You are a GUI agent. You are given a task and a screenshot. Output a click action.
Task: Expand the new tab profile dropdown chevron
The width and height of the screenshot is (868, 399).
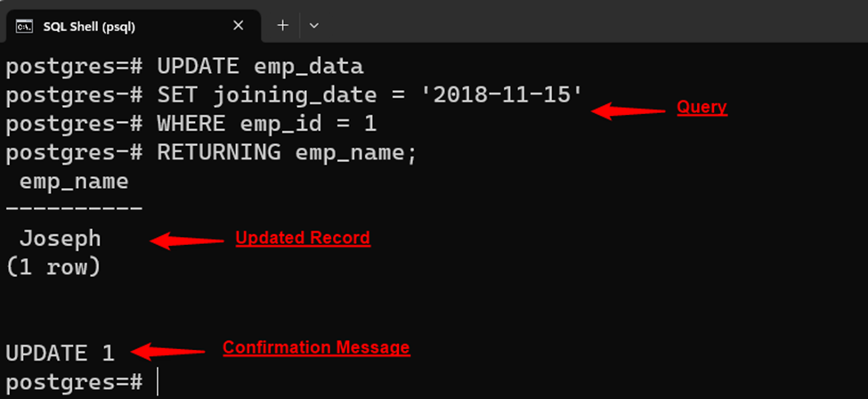pyautogui.click(x=313, y=26)
